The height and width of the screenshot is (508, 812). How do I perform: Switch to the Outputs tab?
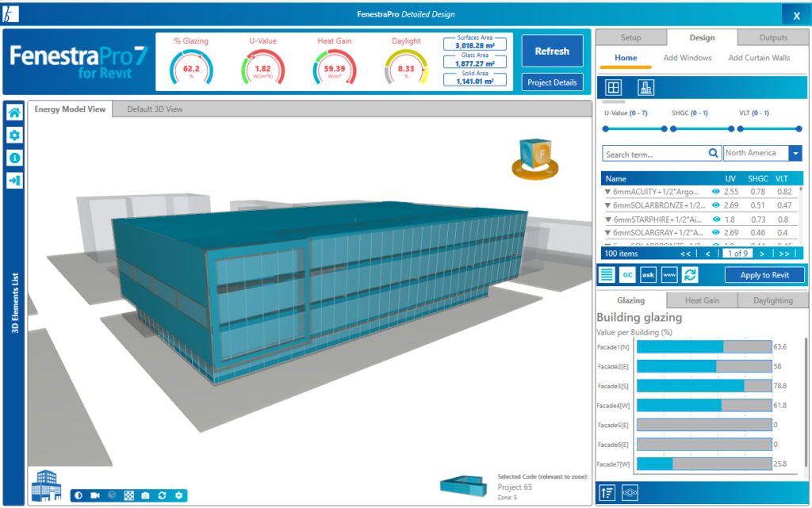point(773,37)
